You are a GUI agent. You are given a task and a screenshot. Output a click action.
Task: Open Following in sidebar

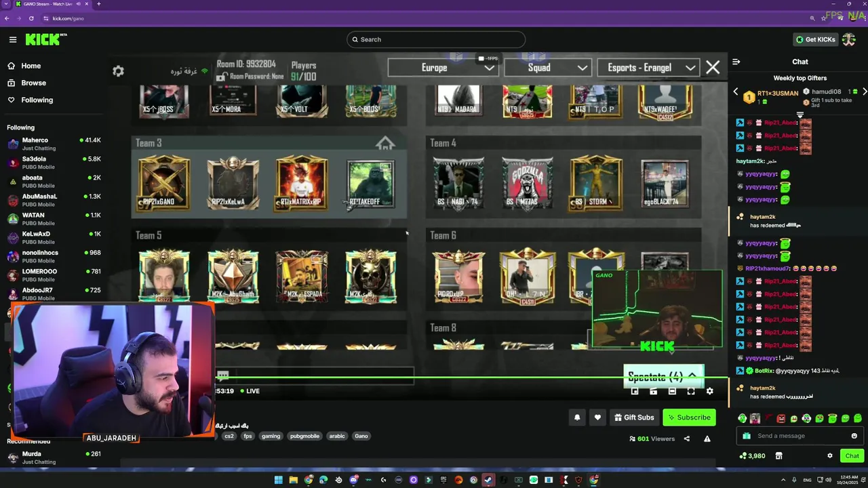coord(30,100)
